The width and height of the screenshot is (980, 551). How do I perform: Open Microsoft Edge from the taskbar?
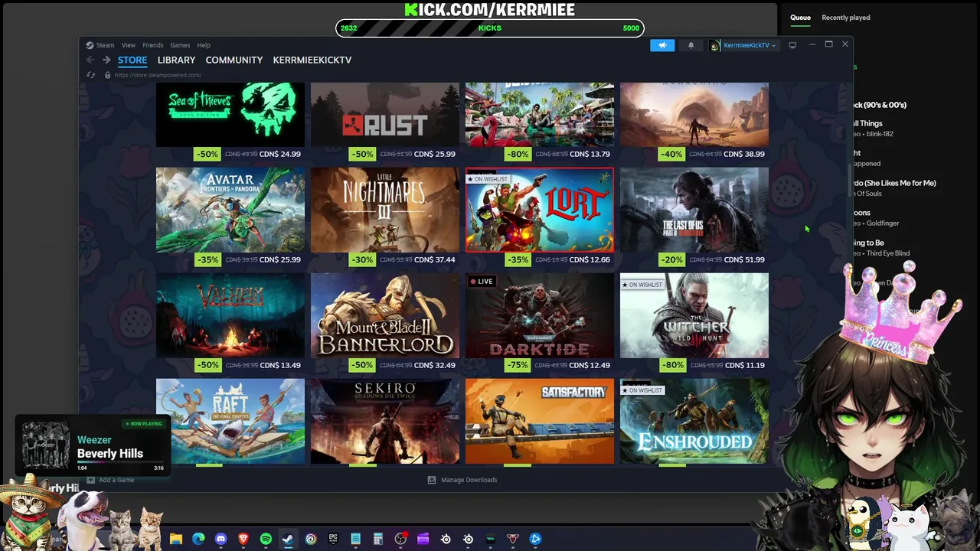pyautogui.click(x=198, y=539)
